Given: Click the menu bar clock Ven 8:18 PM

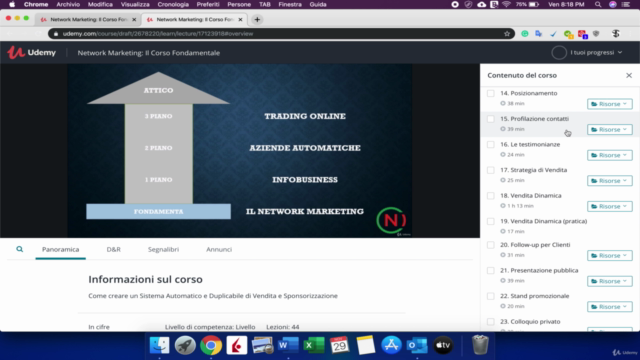Looking at the screenshot, I should click(566, 4).
